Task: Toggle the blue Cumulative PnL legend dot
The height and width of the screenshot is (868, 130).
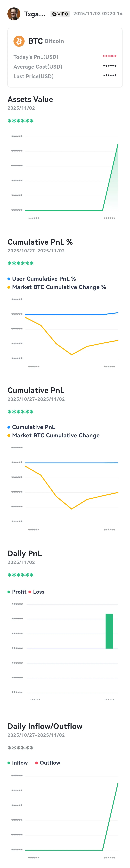Action: pos(9,427)
